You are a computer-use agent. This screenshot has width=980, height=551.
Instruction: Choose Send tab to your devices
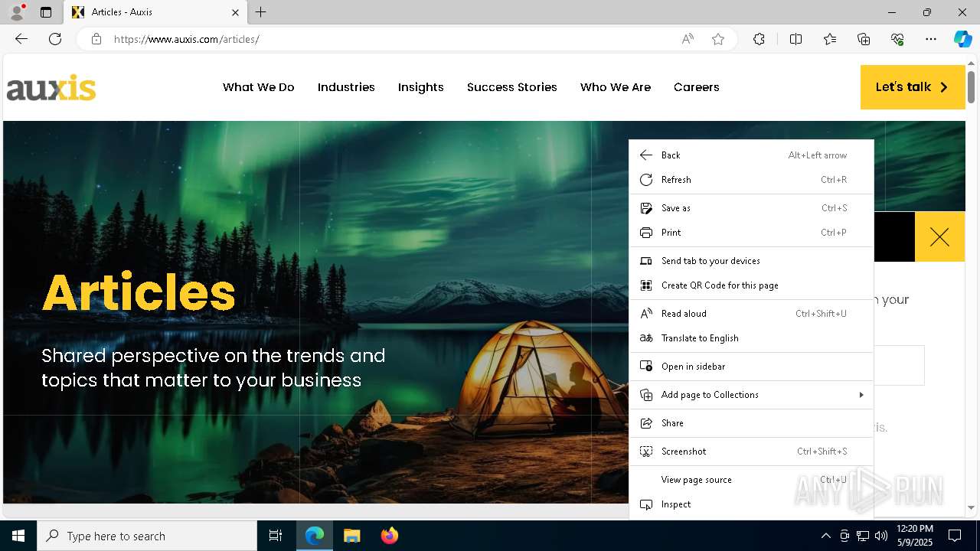tap(751, 261)
